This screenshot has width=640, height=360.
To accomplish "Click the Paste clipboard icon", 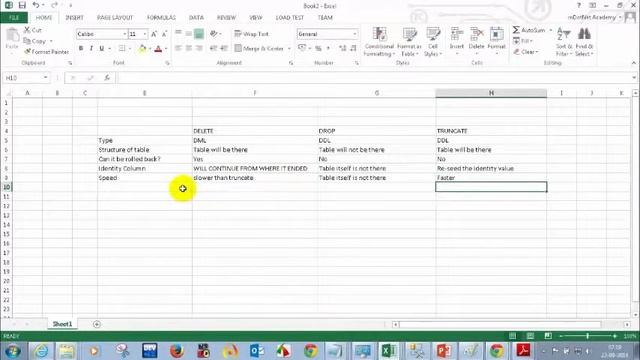I will click(x=12, y=36).
